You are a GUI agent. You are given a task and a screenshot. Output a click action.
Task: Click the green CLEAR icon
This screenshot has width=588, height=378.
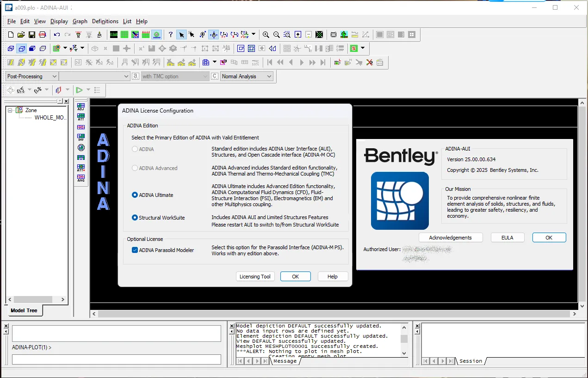point(114,35)
